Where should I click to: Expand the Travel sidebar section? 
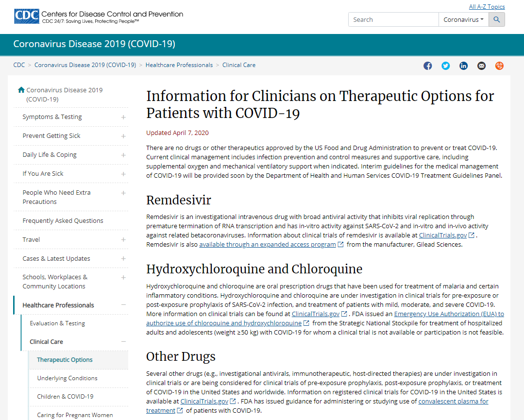point(123,240)
